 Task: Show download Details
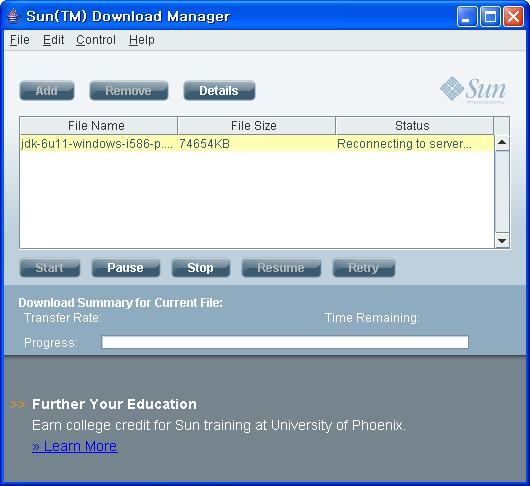(219, 91)
